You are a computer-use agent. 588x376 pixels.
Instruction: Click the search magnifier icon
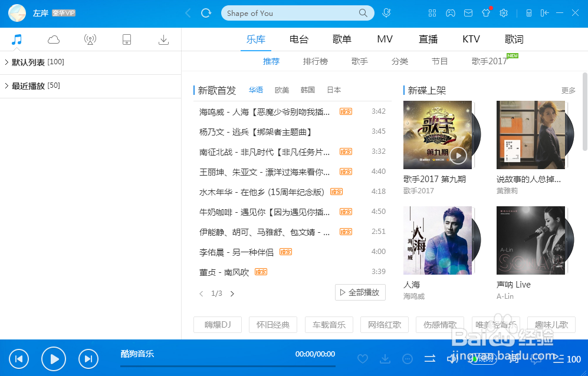click(x=363, y=13)
